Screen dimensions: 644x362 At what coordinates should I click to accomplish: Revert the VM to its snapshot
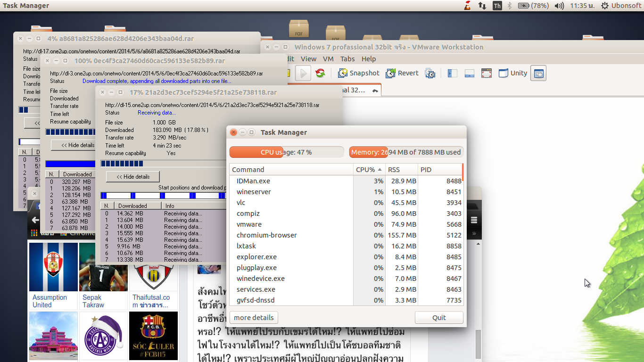[402, 73]
